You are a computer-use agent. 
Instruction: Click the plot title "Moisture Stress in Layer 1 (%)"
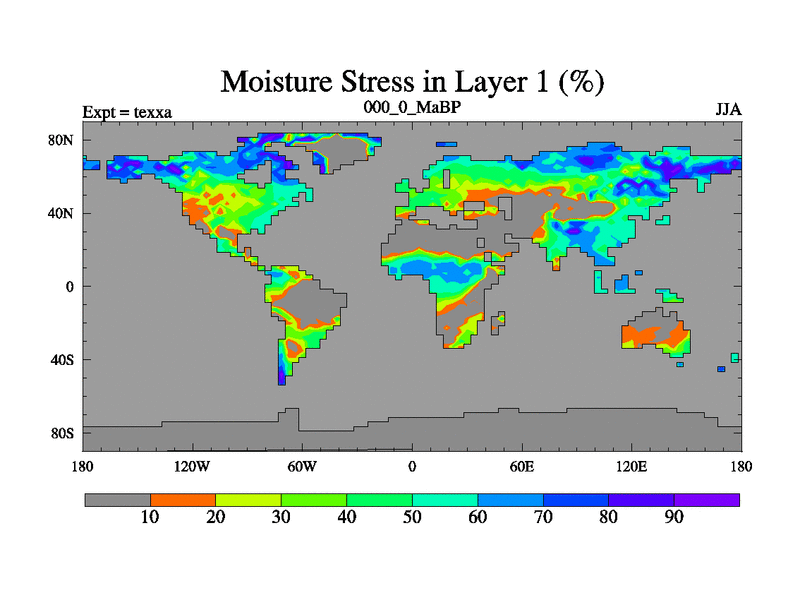point(411,81)
